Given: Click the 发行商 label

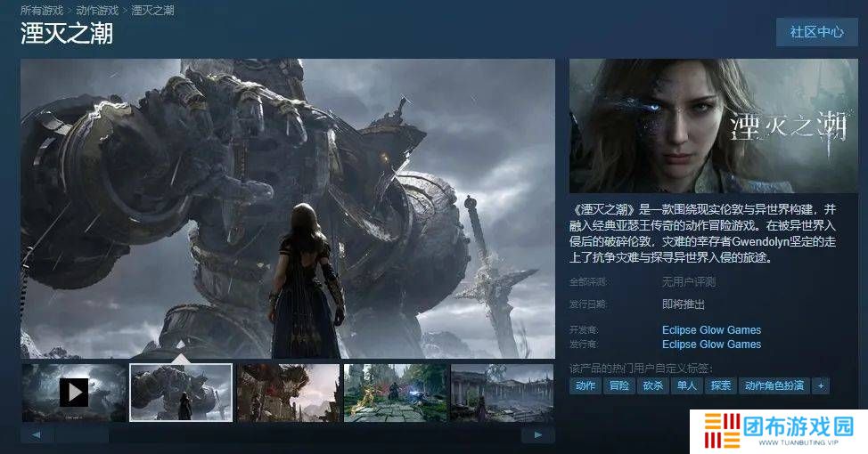Looking at the screenshot, I should click(584, 345).
